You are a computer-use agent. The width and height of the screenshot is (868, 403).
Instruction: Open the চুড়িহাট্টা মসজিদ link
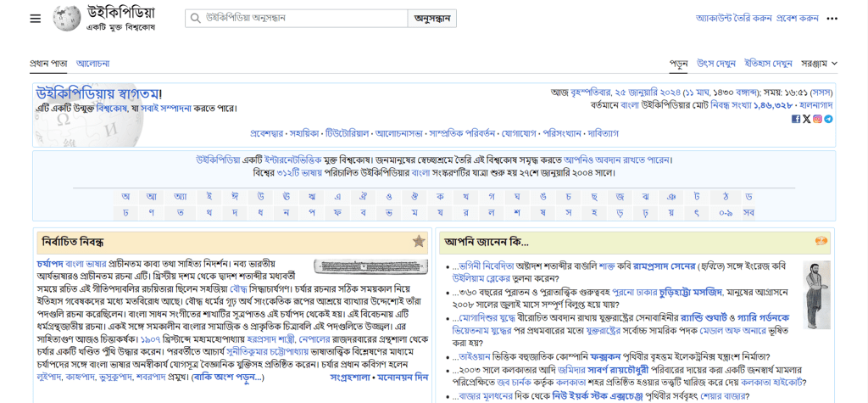point(691,291)
